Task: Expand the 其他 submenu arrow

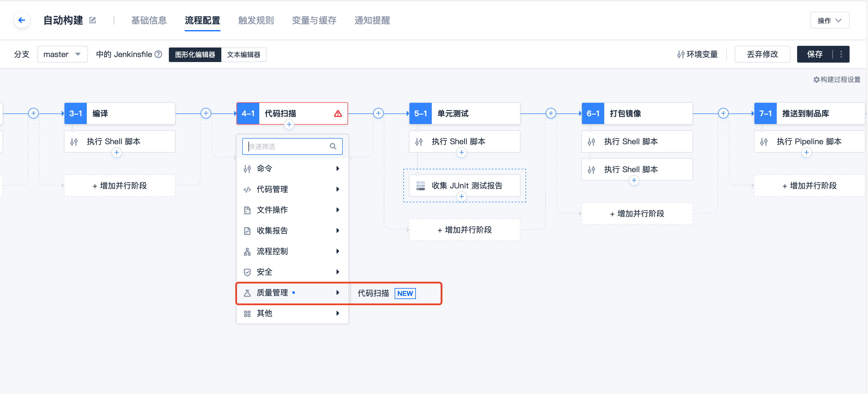Action: coord(338,313)
